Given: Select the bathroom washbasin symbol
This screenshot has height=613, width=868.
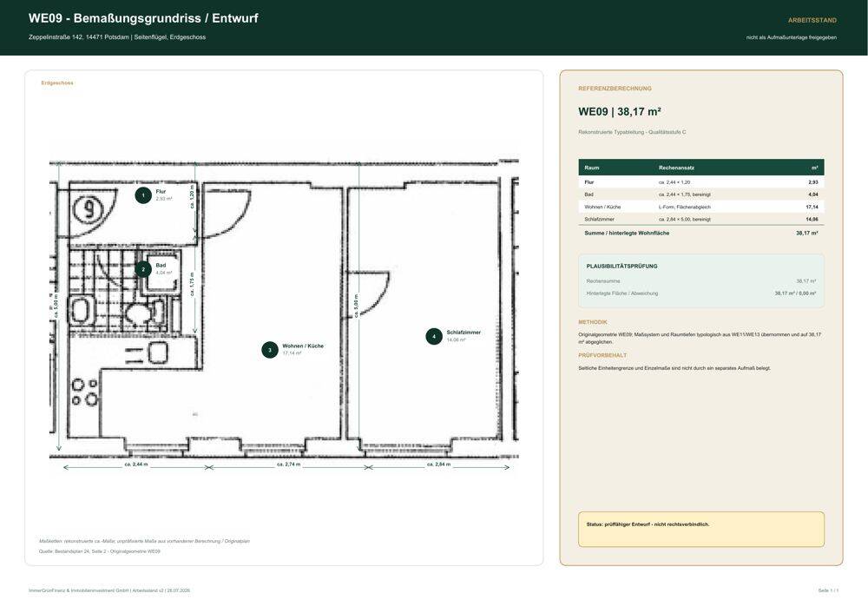Looking at the screenshot, I should [80, 310].
